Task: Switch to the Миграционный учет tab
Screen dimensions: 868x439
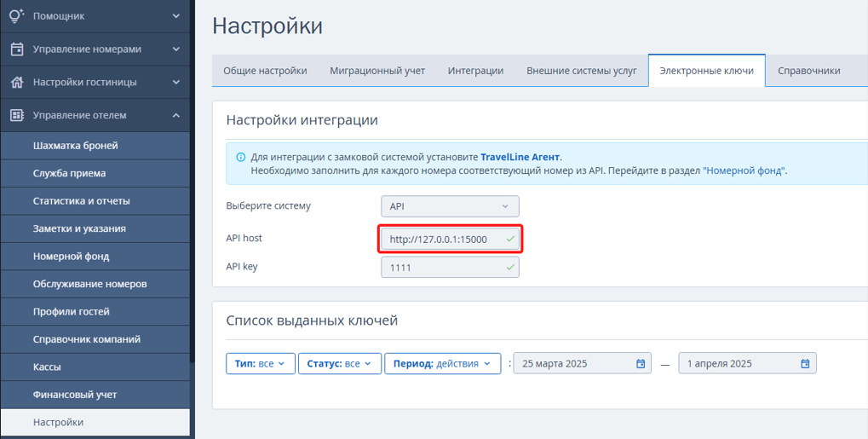Action: coord(377,71)
